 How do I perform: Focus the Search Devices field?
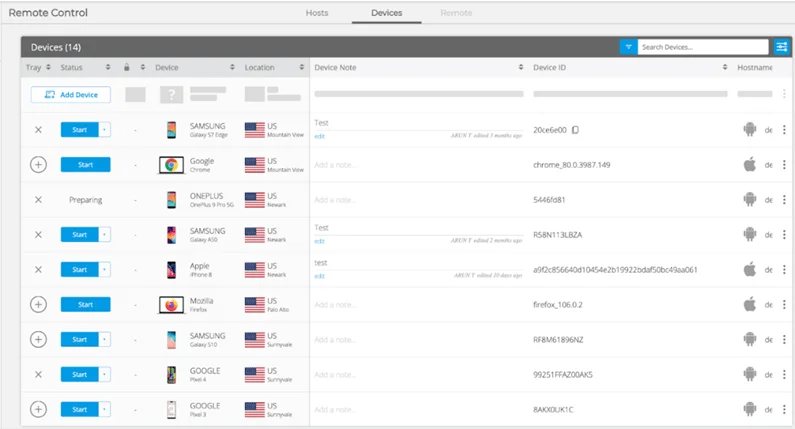703,47
